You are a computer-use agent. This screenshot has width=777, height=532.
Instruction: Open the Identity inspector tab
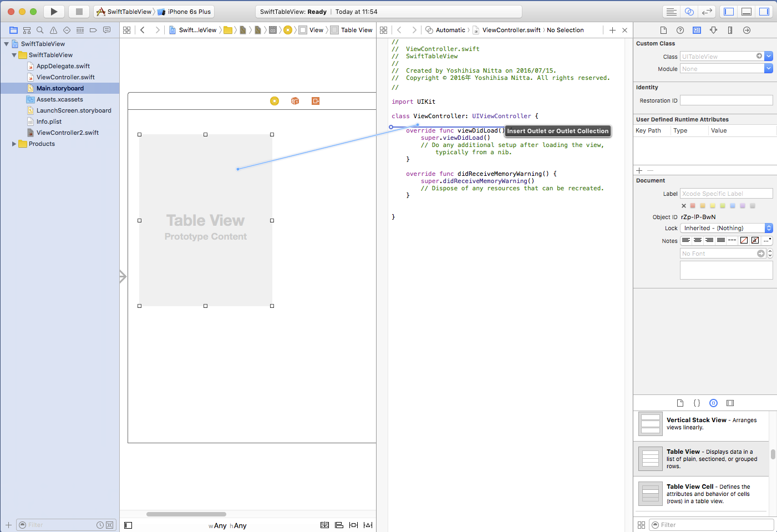click(x=697, y=31)
